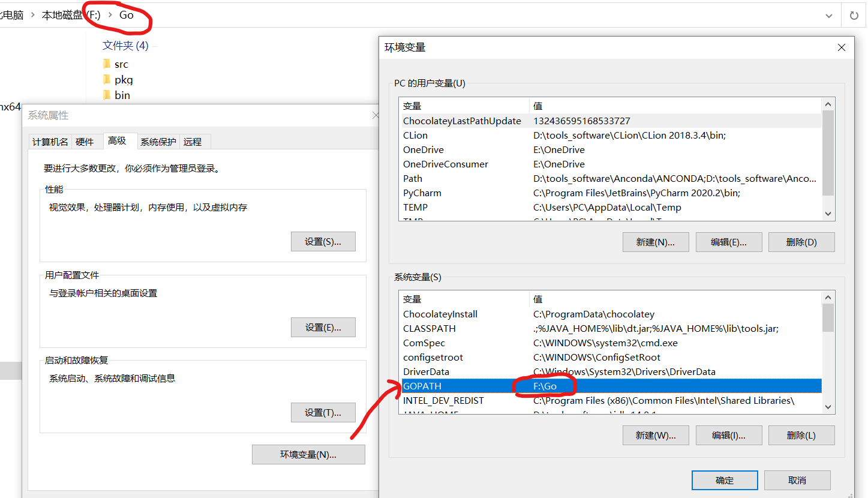Select the TEMP user variable row

pyautogui.click(x=611, y=208)
